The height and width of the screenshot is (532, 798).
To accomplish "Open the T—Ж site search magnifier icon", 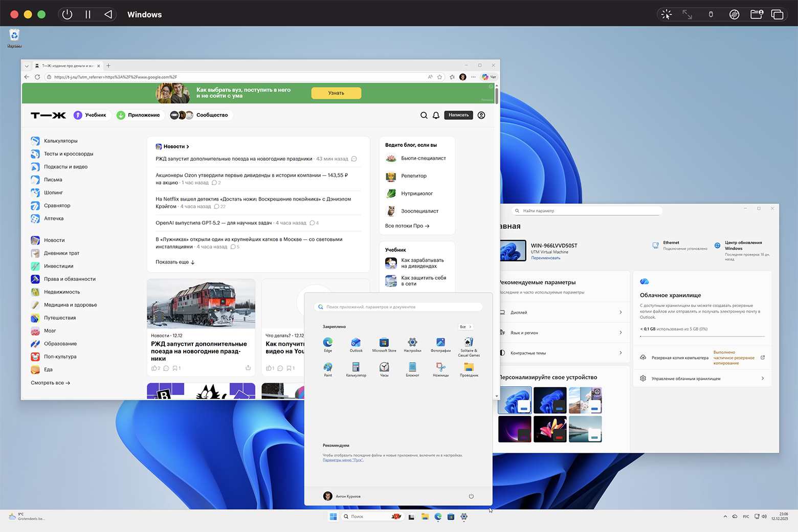I will tap(424, 116).
